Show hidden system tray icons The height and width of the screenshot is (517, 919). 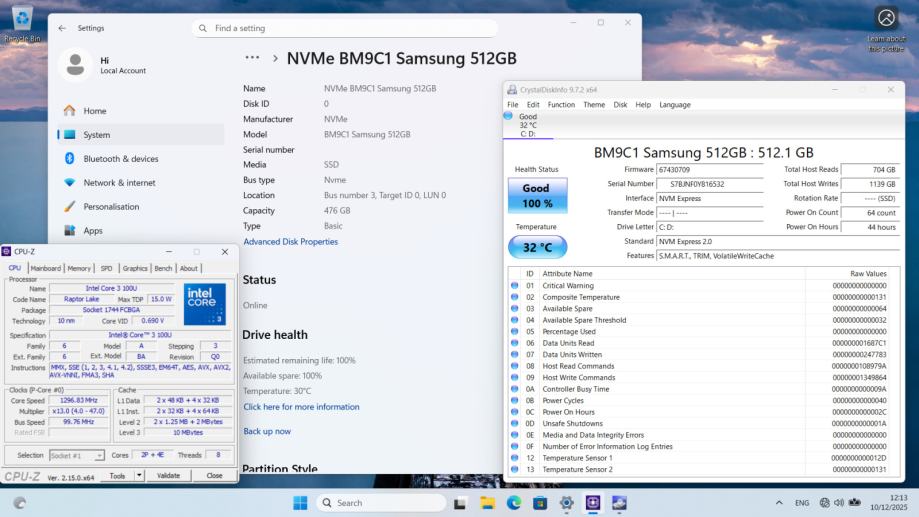pyautogui.click(x=779, y=502)
